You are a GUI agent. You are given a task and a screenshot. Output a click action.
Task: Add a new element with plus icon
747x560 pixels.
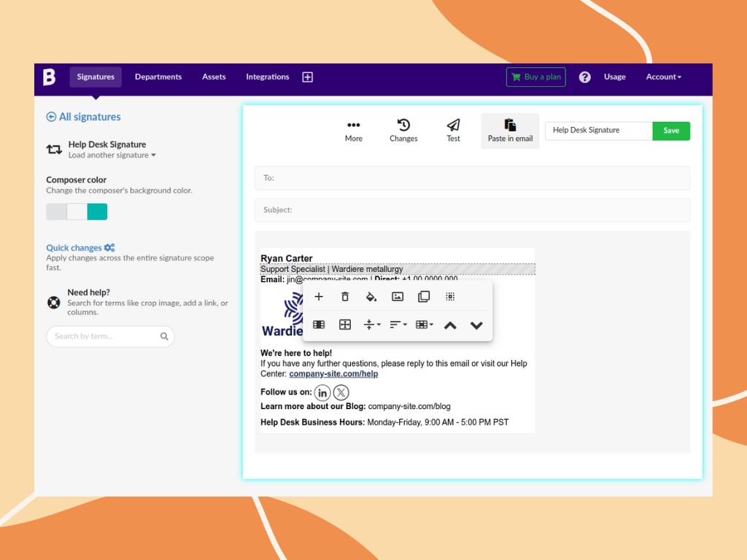pos(318,296)
